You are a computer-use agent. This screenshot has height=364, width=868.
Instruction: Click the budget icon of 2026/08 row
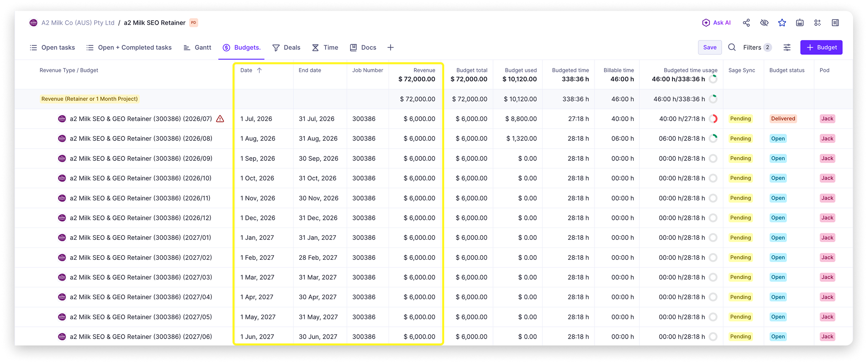pyautogui.click(x=62, y=139)
